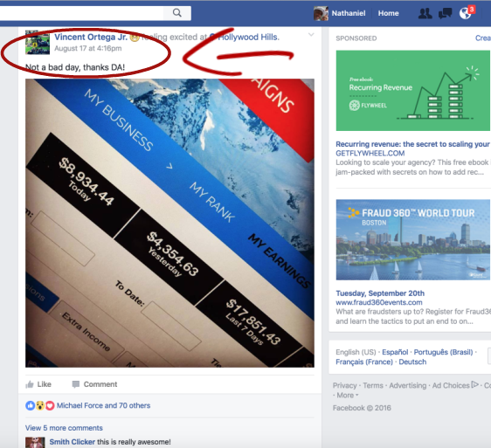Switch language to Español

coord(395,352)
